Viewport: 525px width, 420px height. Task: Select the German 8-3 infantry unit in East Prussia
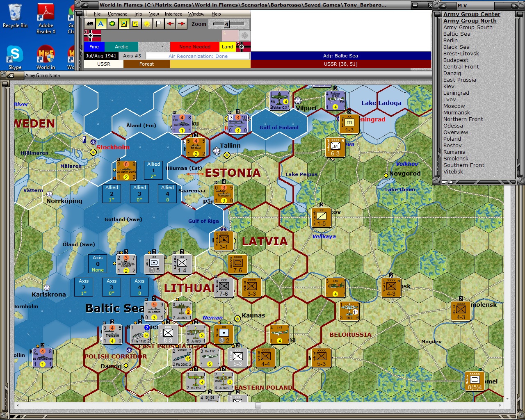(168, 334)
